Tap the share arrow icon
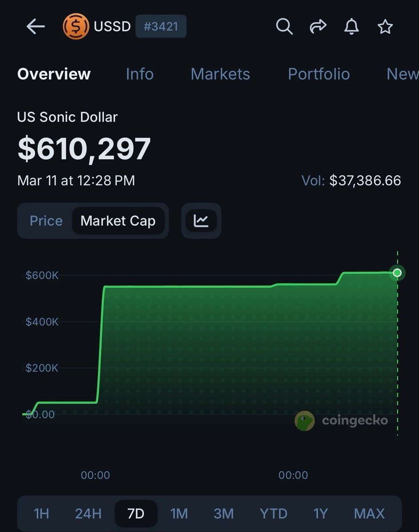The image size is (419, 532). pos(318,27)
